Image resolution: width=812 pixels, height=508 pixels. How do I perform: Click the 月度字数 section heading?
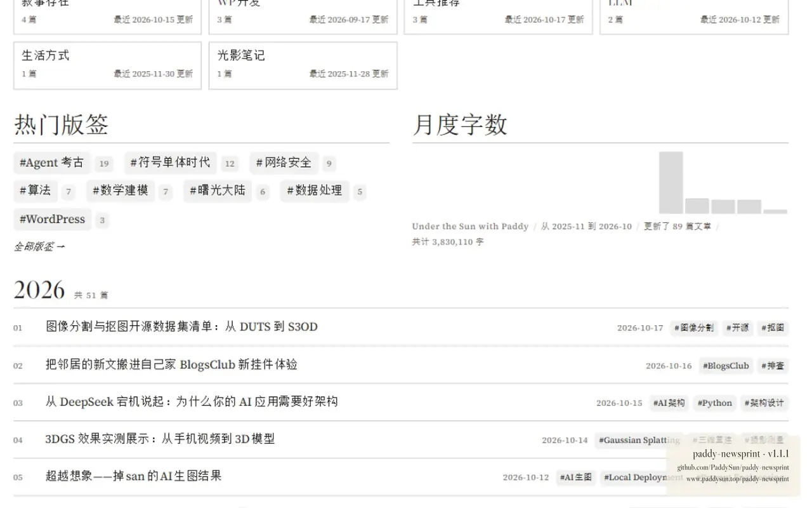[x=460, y=124]
